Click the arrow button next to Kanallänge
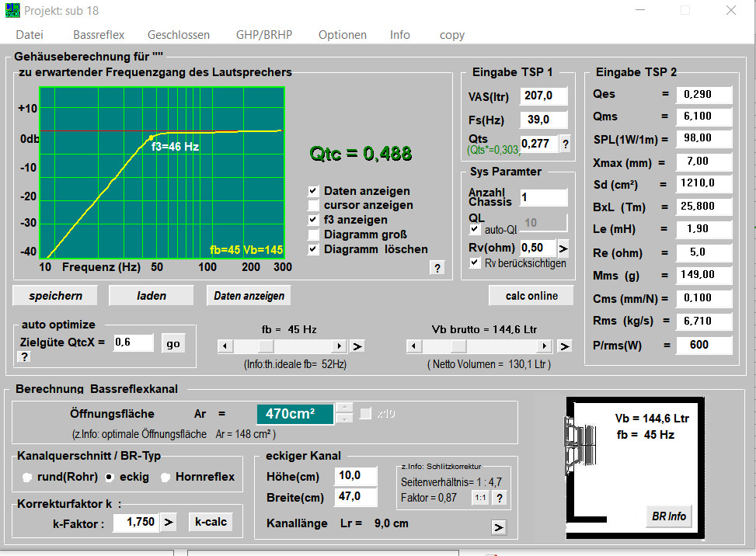Viewport: 756px width, 556px height. tap(499, 528)
